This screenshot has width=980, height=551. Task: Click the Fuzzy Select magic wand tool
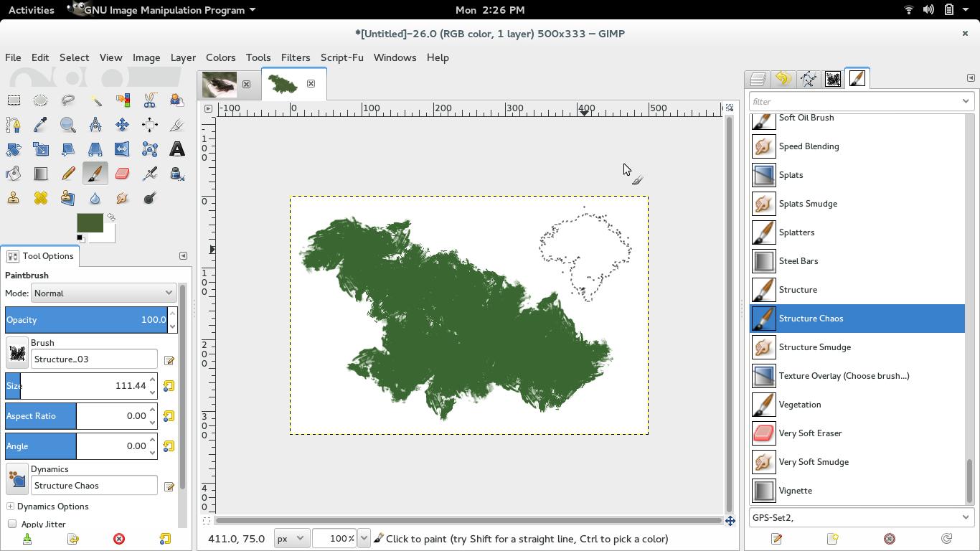click(95, 100)
